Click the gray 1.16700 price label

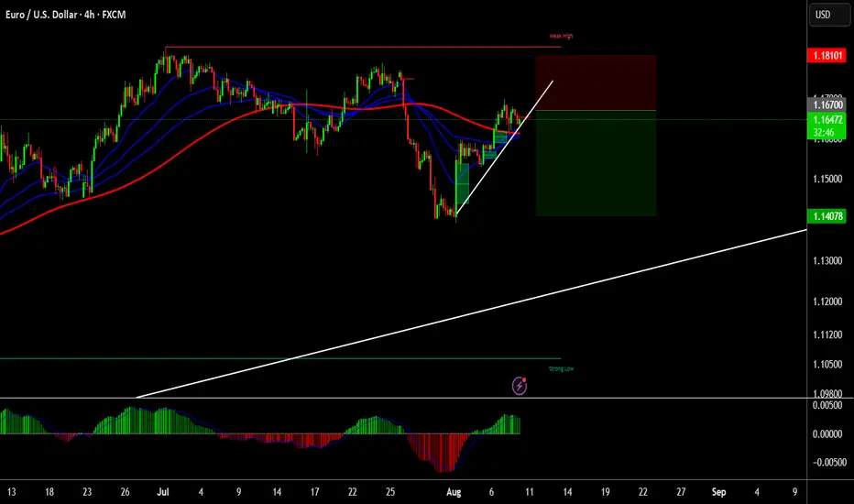point(827,104)
